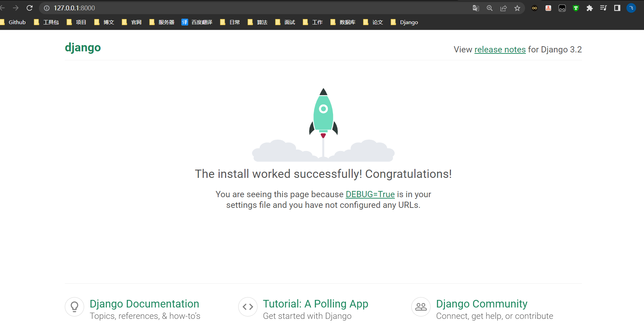Image resolution: width=644 pixels, height=333 pixels.
Task: Open site information icon beside the URL
Action: (47, 8)
